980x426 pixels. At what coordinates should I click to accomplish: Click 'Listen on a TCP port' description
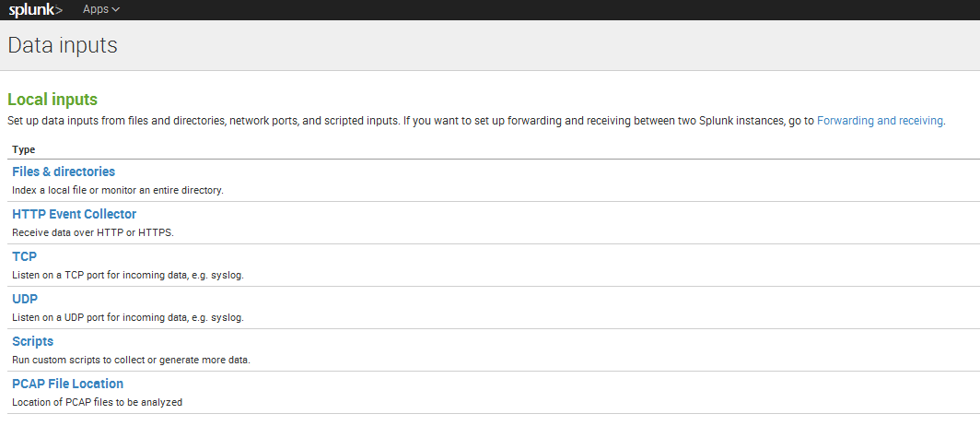(x=127, y=275)
